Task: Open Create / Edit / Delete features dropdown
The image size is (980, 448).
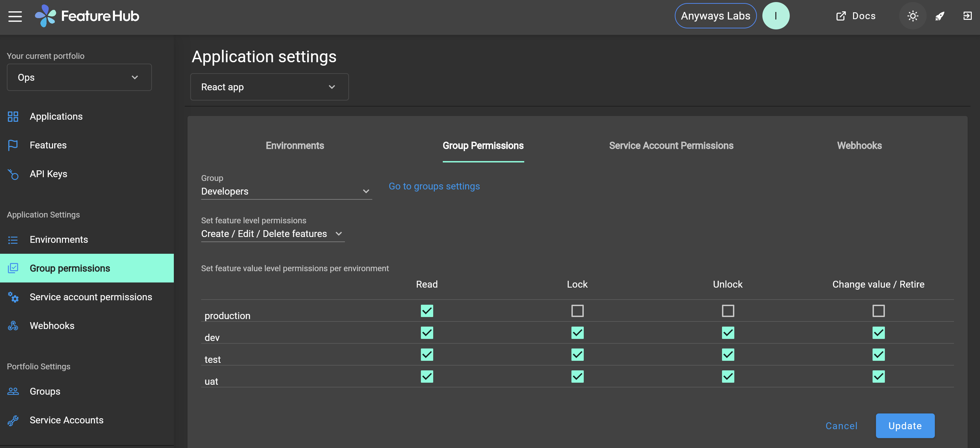Action: (x=273, y=234)
